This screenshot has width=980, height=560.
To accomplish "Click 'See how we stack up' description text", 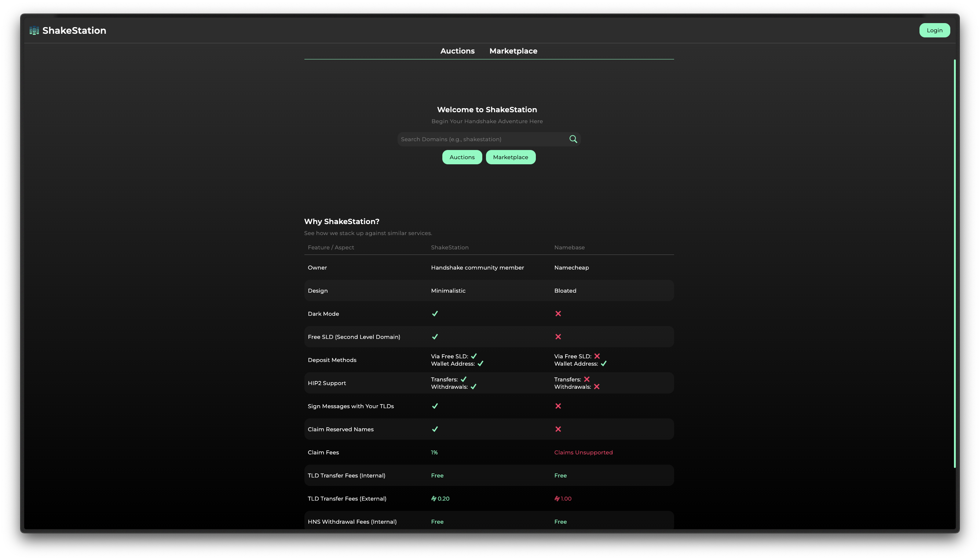I will (x=368, y=234).
